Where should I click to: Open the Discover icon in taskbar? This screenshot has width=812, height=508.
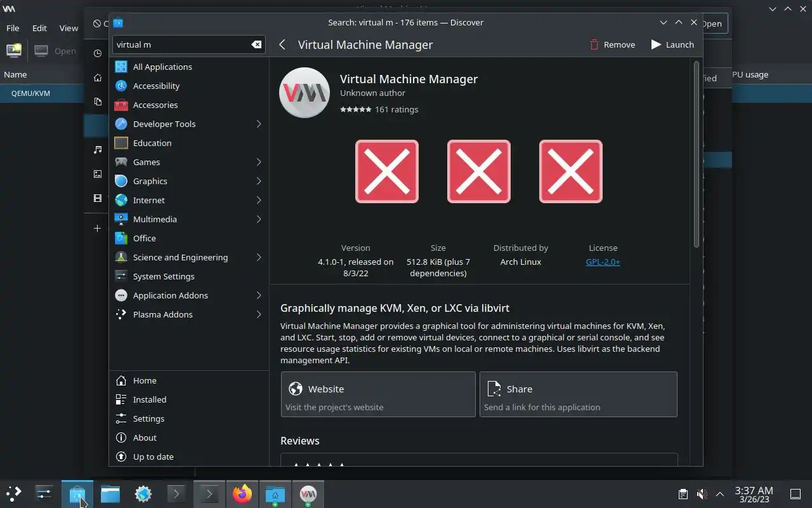(x=77, y=493)
